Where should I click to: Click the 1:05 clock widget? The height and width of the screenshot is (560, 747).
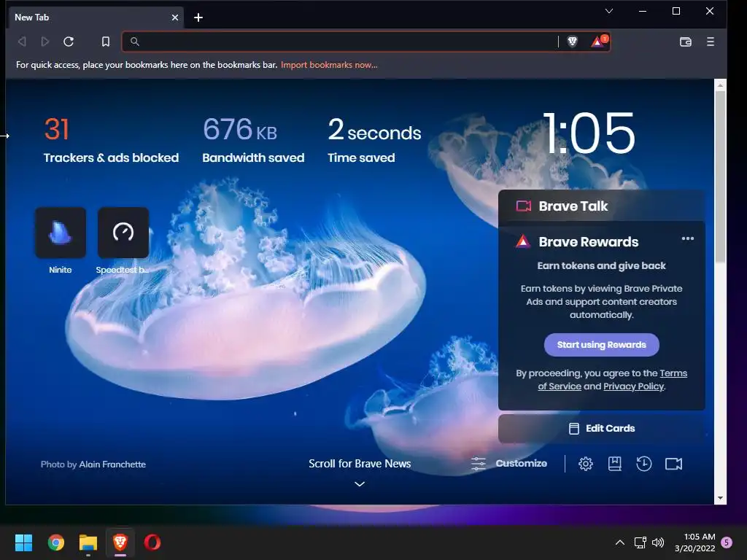click(x=589, y=133)
